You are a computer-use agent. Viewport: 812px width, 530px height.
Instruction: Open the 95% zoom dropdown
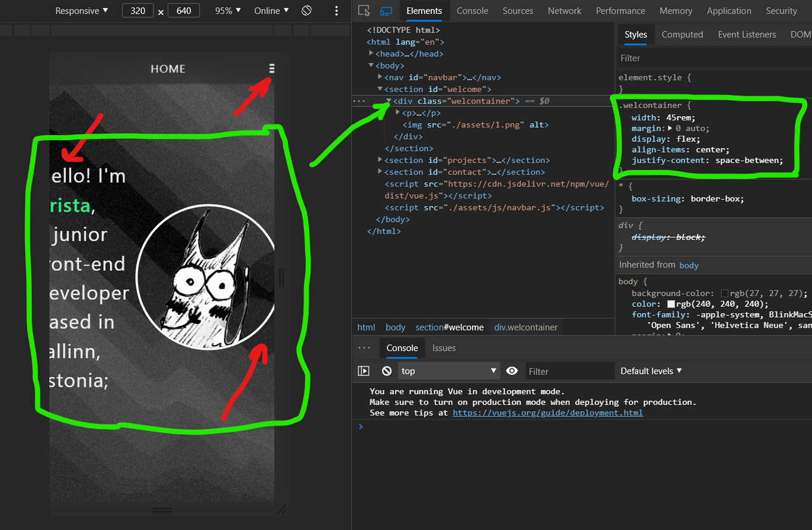228,11
